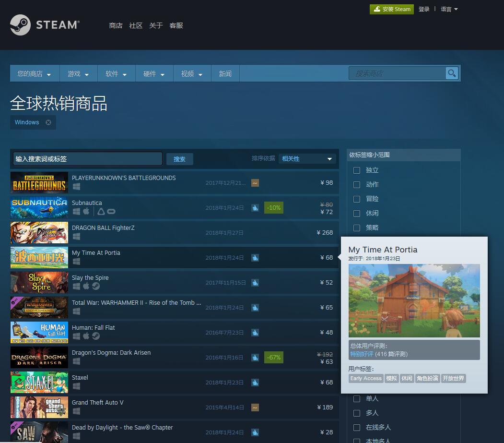Screen dimensions: 504x443
Task: Open 社区 in the top navigation
Action: tap(136, 25)
